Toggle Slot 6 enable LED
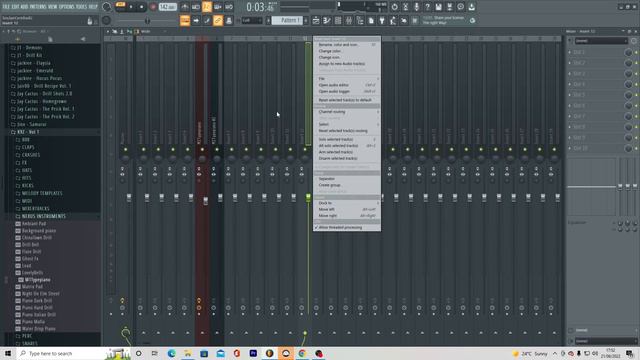Screen dimensions: 640x360 click(x=636, y=105)
